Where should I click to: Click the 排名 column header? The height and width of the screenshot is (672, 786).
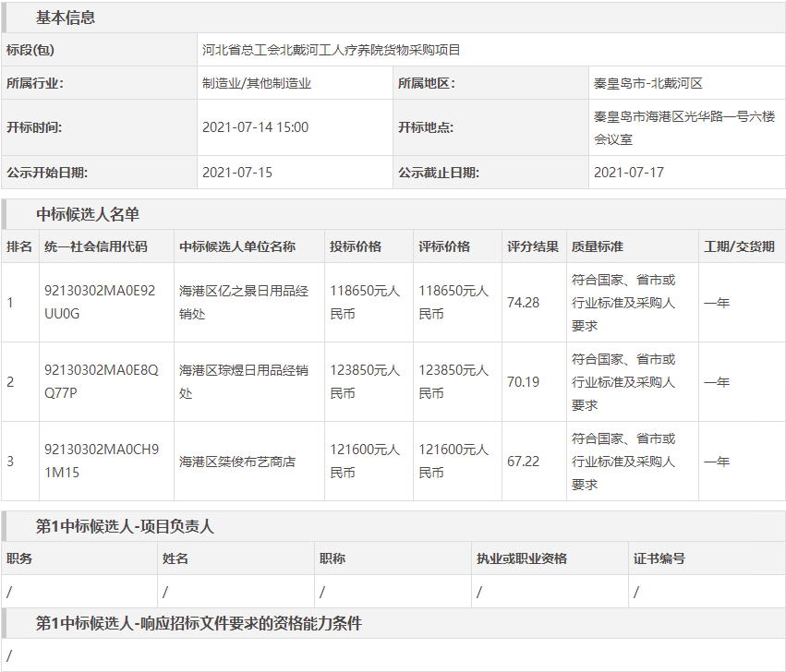[19, 246]
